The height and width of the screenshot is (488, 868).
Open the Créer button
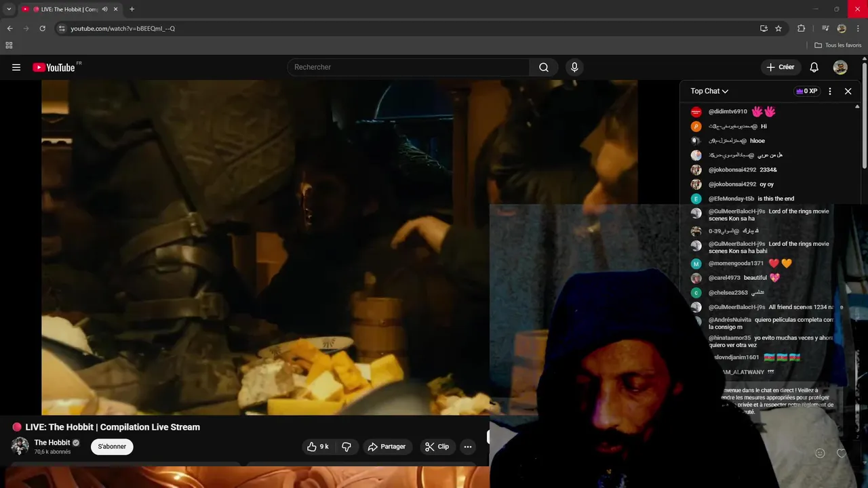pos(781,67)
